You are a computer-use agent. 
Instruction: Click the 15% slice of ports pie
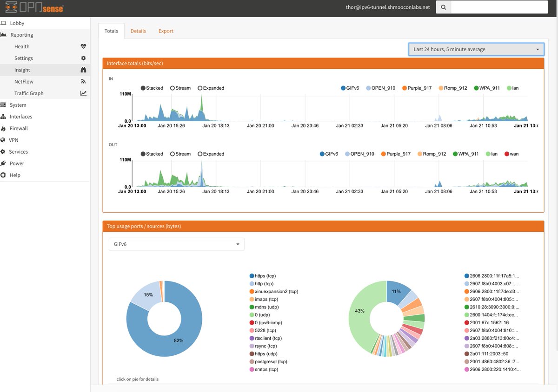[148, 294]
